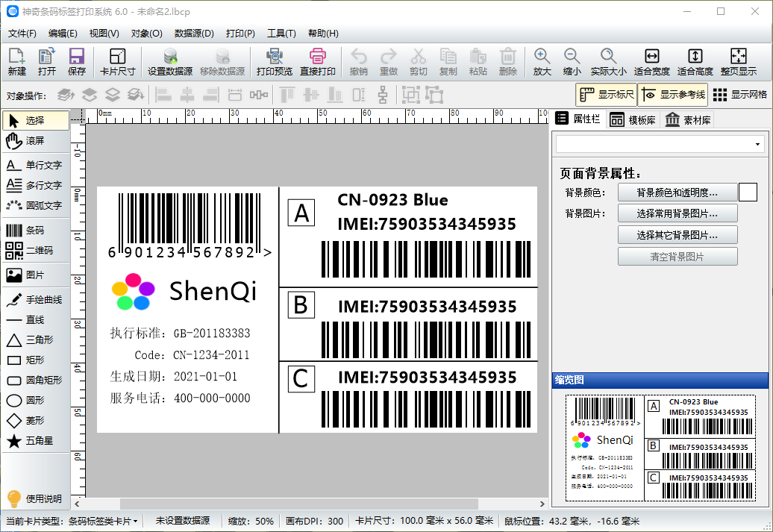Click 适合宽度 fit width icon

651,63
